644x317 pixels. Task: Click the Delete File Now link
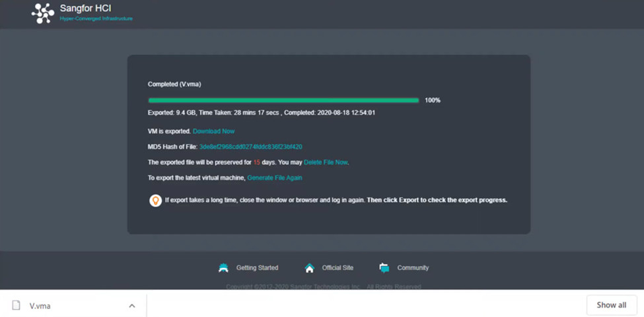pos(326,162)
